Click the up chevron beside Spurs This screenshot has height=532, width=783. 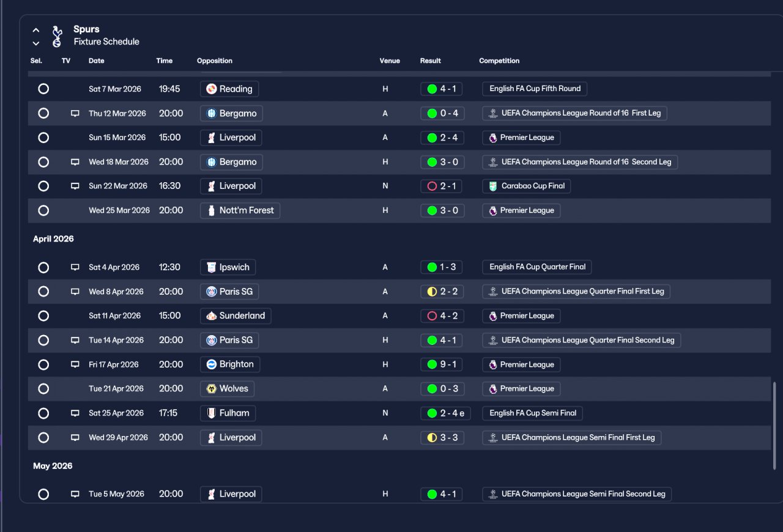tap(36, 30)
